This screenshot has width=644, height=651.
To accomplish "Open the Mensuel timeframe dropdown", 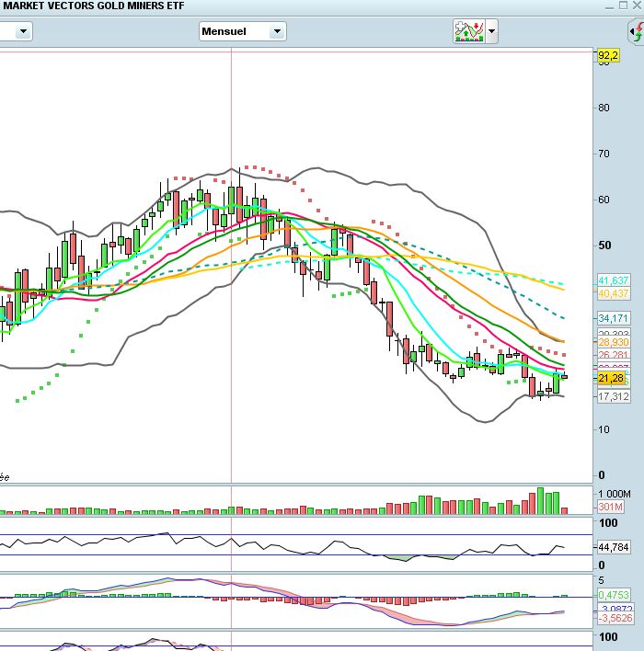I will tap(277, 31).
